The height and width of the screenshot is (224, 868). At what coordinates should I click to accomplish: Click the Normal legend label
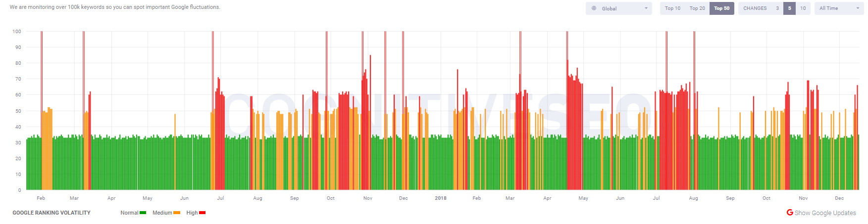[x=129, y=213]
